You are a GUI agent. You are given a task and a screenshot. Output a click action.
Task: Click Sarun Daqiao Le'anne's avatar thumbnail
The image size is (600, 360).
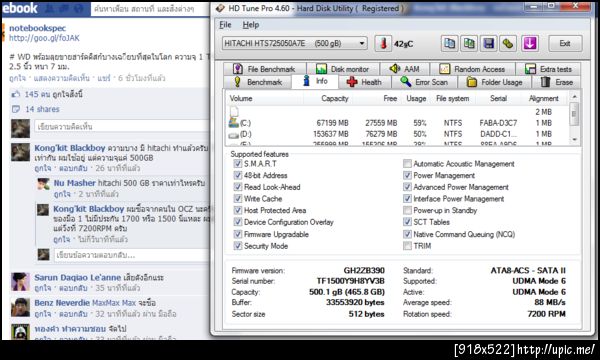coord(20,282)
